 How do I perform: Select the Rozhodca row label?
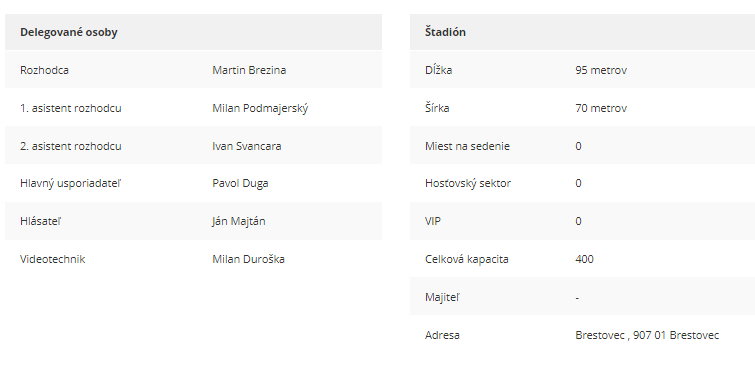(x=44, y=70)
